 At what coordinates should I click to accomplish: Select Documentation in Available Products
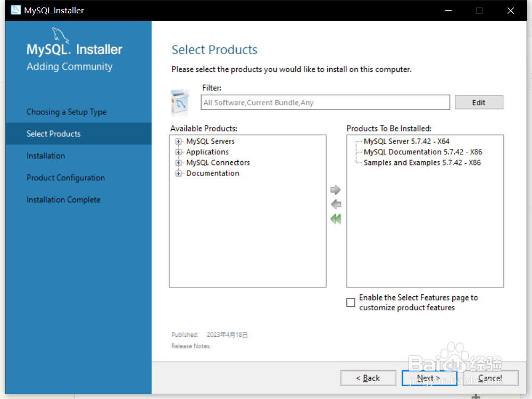point(213,173)
